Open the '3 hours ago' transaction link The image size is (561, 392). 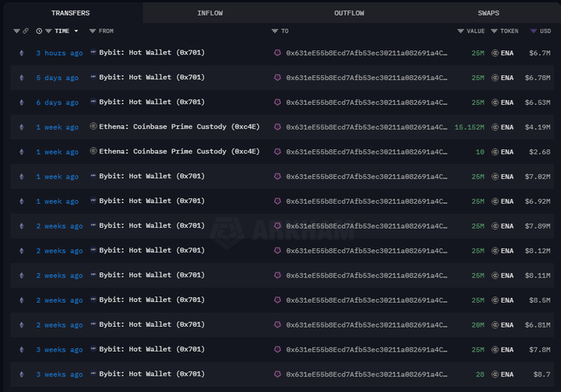pyautogui.click(x=59, y=53)
